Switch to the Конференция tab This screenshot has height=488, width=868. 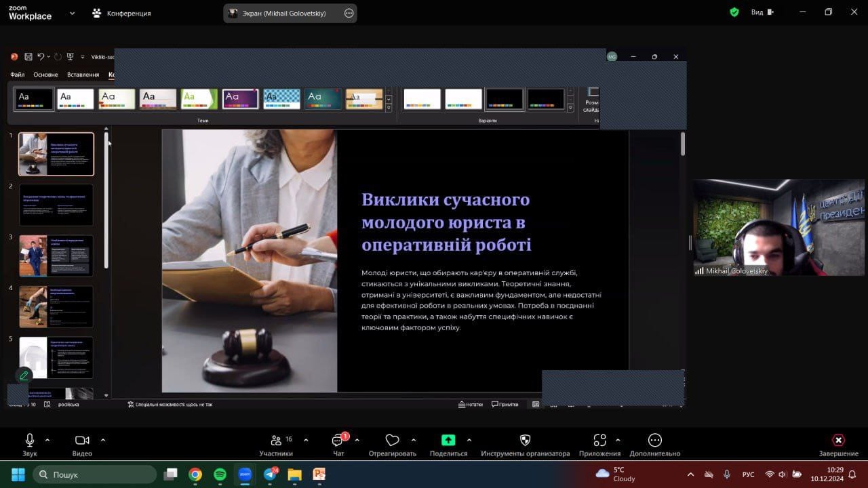point(122,13)
